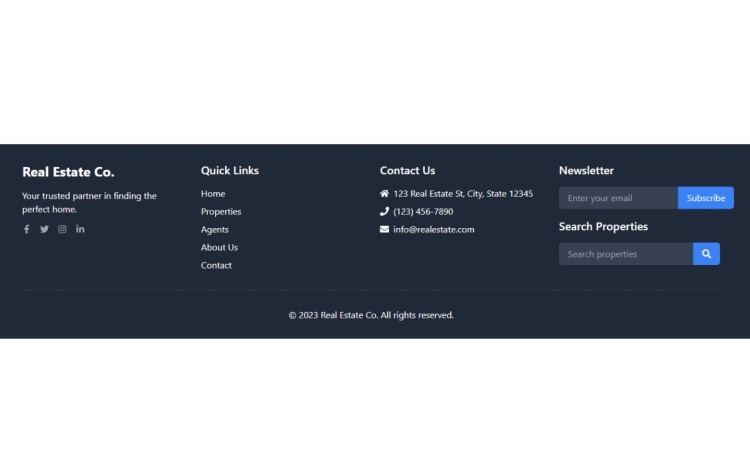Click the Your trusted partner tagline
This screenshot has width=750, height=469.
[x=89, y=203]
